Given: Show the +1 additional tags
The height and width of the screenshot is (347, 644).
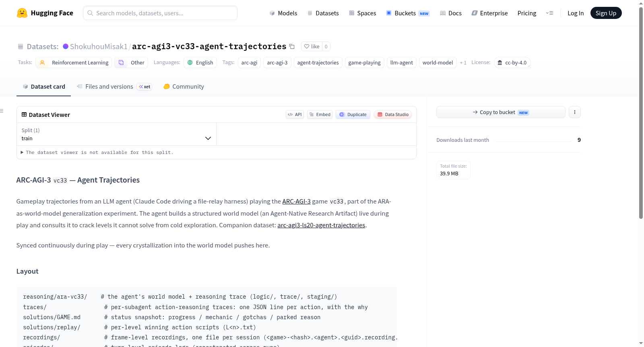Looking at the screenshot, I should tap(463, 63).
